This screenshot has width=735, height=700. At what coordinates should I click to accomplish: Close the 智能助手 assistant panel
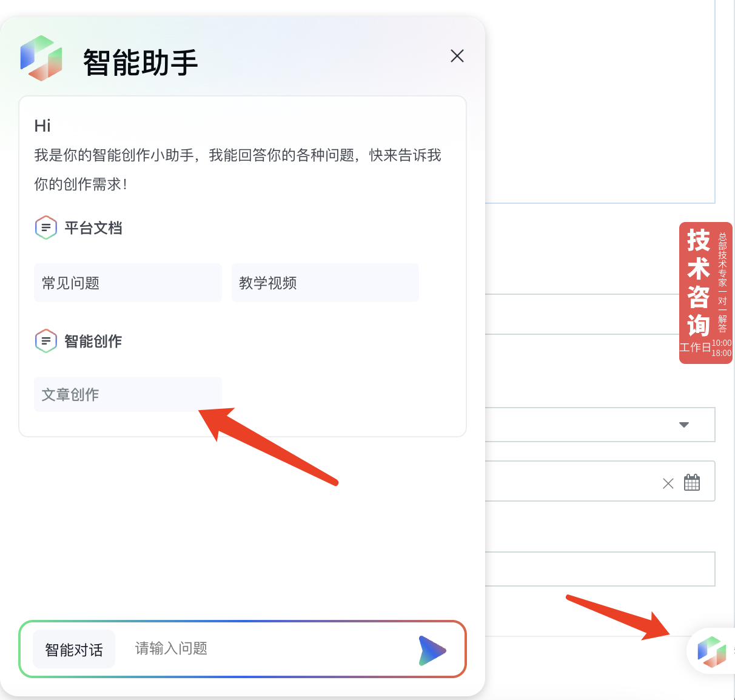457,56
